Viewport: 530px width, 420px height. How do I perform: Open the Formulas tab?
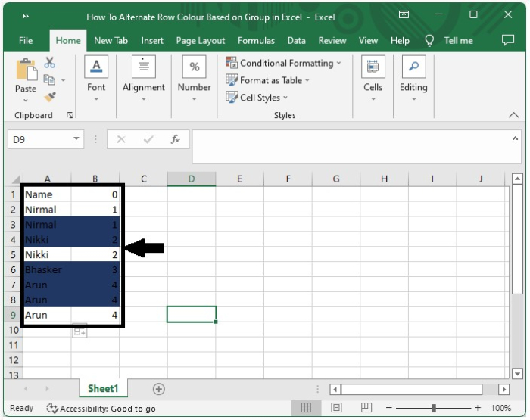tap(256, 41)
